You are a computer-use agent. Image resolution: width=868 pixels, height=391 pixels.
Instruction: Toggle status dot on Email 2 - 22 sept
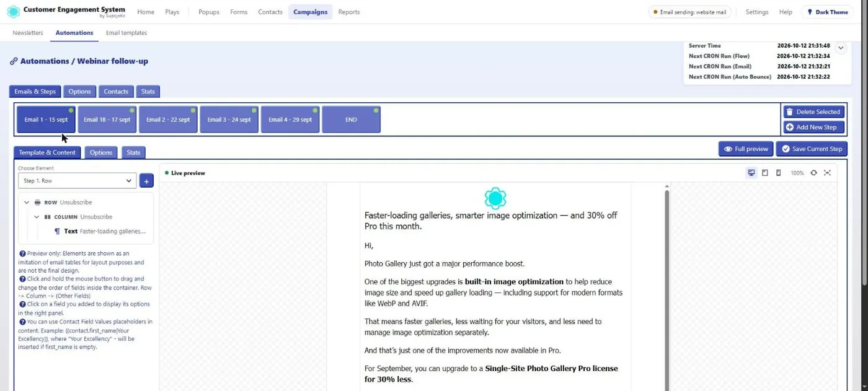(x=193, y=110)
